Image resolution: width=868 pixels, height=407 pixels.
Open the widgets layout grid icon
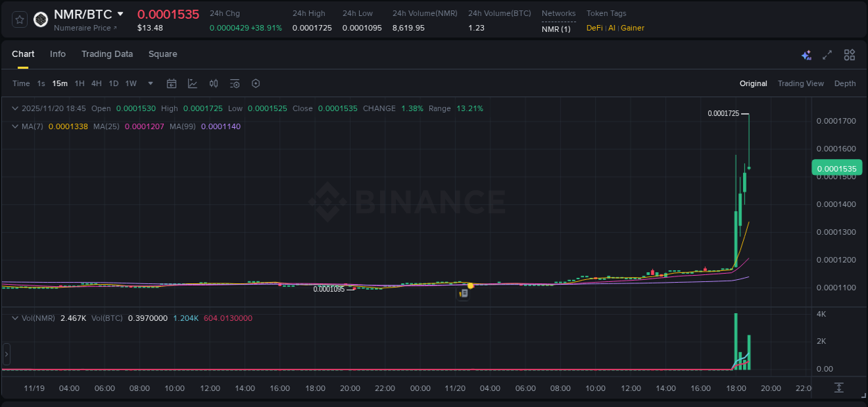849,54
